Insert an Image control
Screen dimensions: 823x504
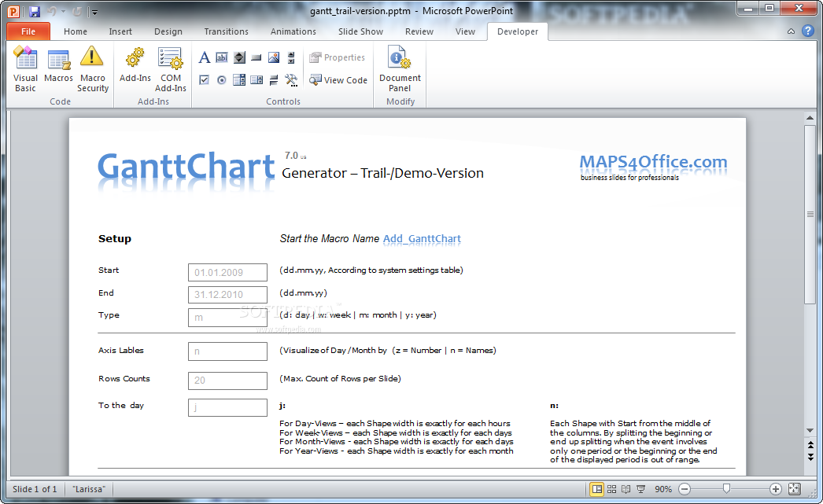pos(274,57)
